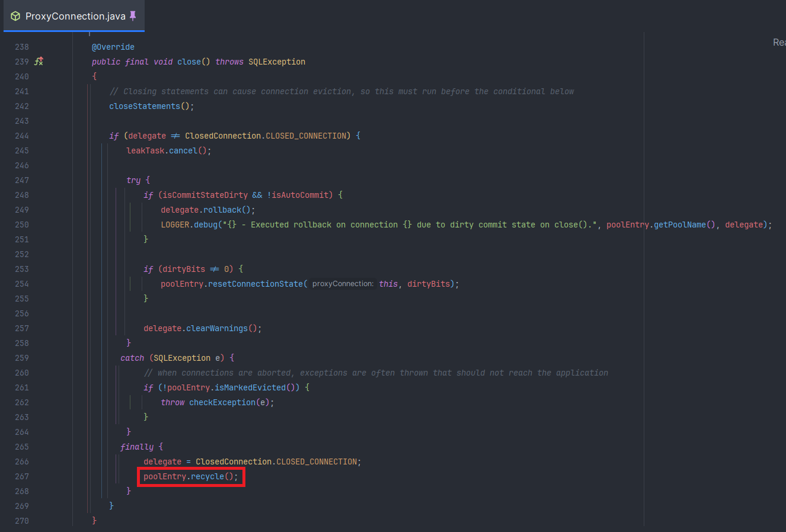The height and width of the screenshot is (532, 786).
Task: Click line number 250 in gutter
Action: 22,225
